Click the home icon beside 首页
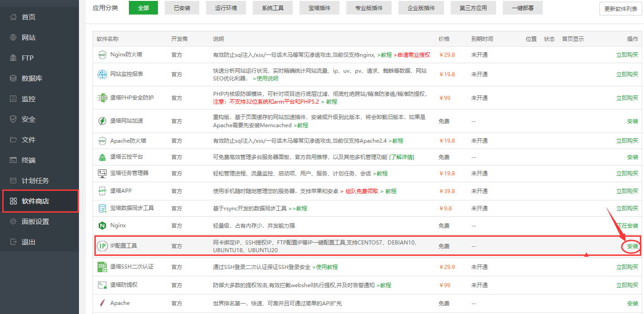The image size is (644, 314). [x=13, y=17]
